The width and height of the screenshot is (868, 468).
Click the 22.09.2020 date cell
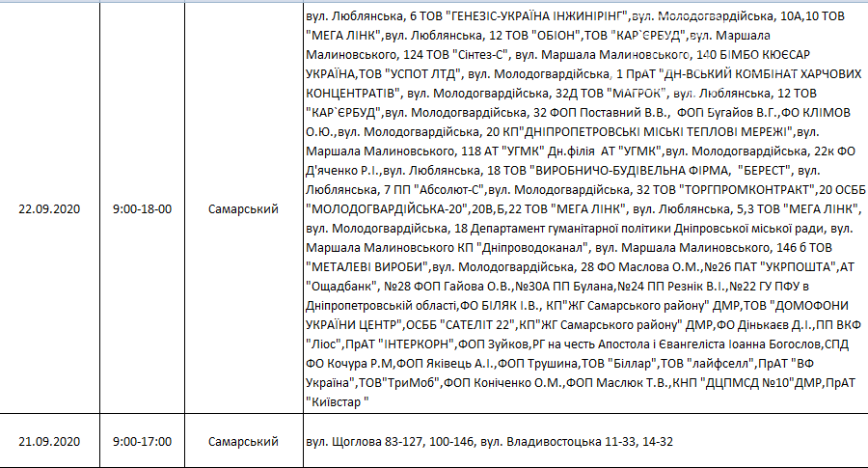coord(50,208)
